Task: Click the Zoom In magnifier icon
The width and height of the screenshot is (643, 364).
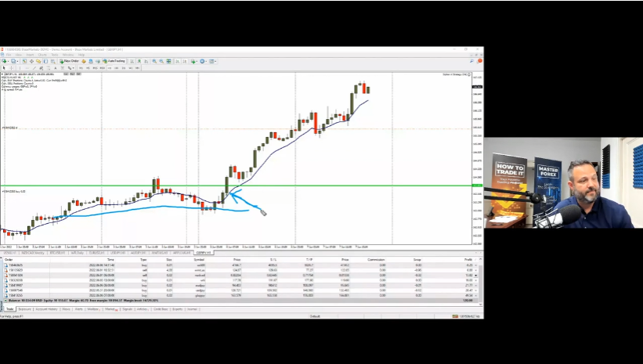Action: coord(154,60)
